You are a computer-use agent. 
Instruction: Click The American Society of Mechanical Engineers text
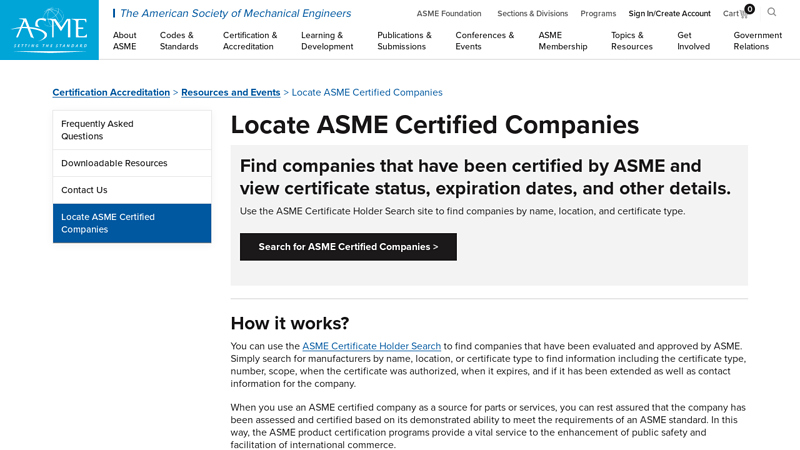(235, 13)
